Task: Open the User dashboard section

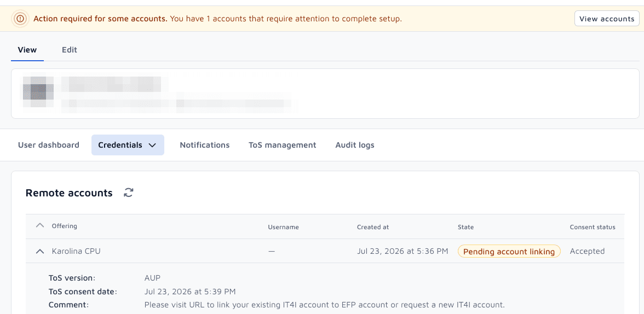Action: [x=48, y=145]
